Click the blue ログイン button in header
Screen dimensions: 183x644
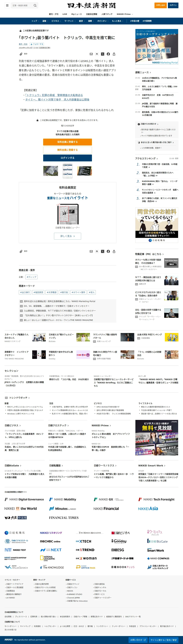click(173, 5)
